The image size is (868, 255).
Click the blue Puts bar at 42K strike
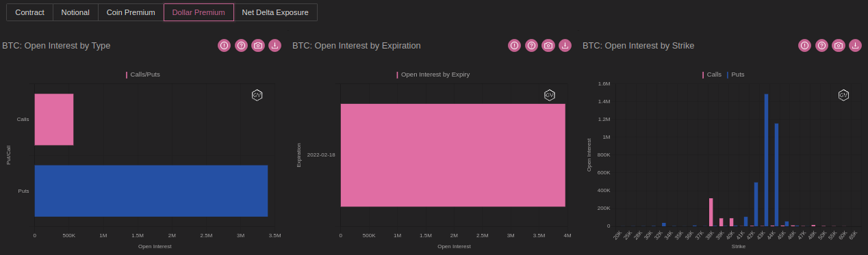756,204
